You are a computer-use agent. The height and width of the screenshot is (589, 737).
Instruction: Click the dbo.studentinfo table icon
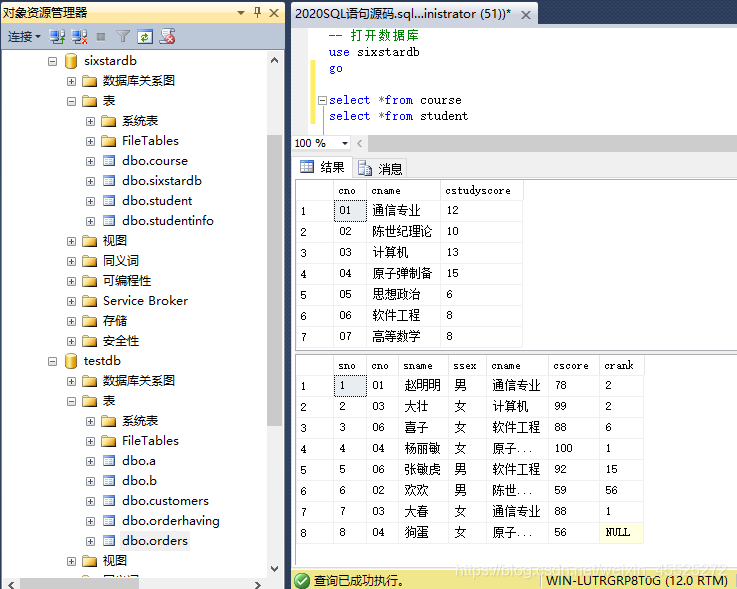(109, 221)
